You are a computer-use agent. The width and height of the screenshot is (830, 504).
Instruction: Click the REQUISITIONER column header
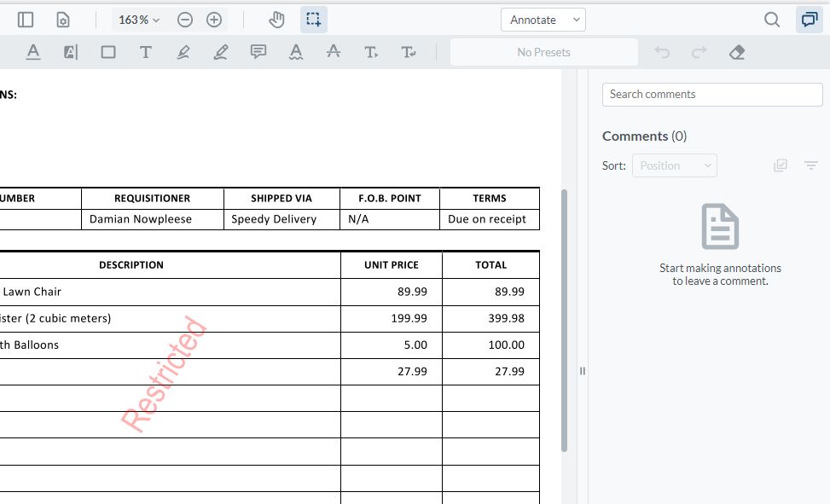coord(153,199)
